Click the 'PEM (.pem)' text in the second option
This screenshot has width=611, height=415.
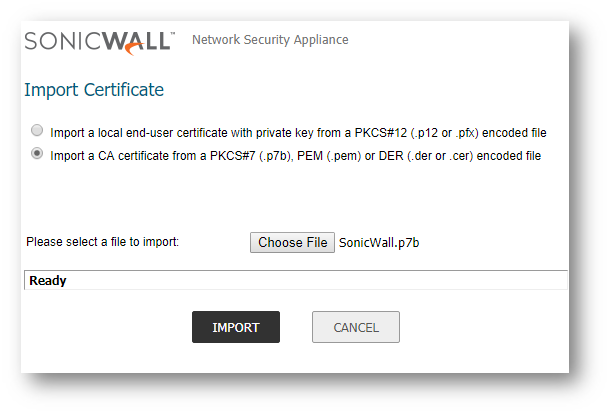tap(329, 156)
